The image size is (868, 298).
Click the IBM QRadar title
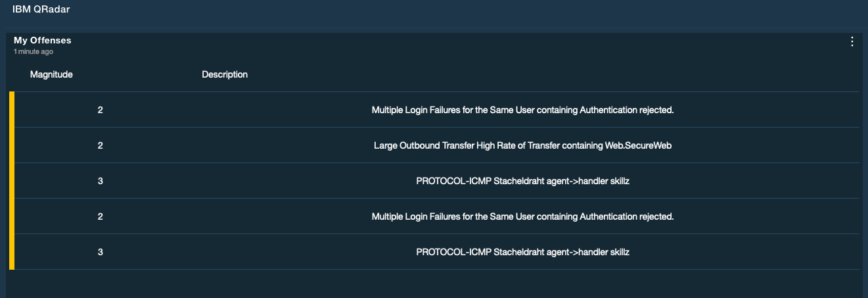(x=41, y=9)
